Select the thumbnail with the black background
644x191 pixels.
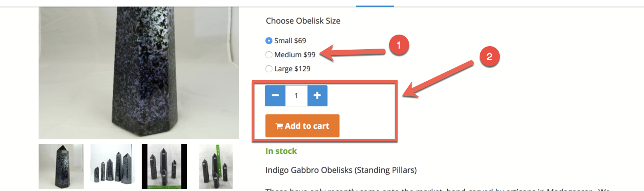click(x=164, y=166)
